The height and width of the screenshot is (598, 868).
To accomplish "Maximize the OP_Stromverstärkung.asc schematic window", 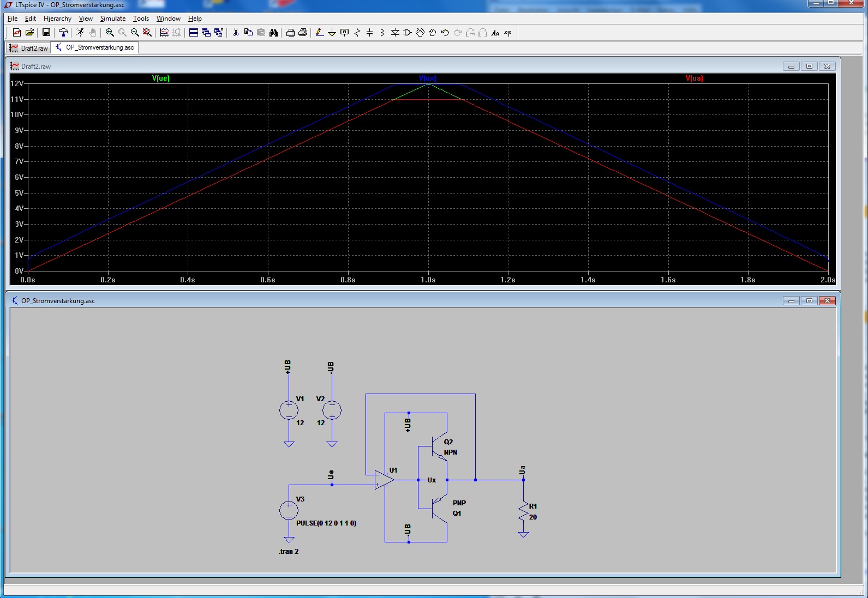I will pos(809,301).
